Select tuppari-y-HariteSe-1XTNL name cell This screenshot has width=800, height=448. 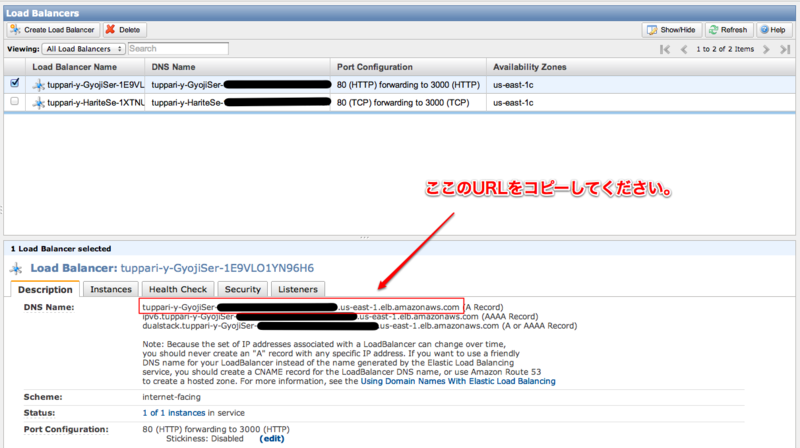pyautogui.click(x=95, y=103)
